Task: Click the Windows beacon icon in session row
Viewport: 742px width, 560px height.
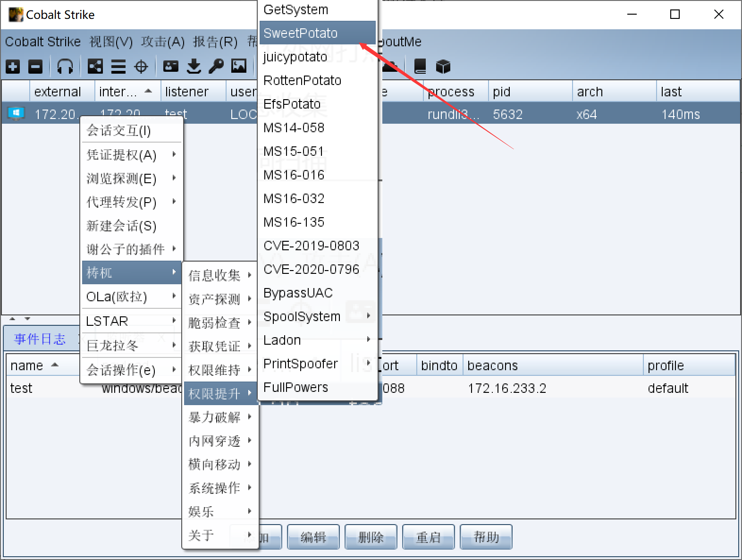Action: pyautogui.click(x=16, y=114)
